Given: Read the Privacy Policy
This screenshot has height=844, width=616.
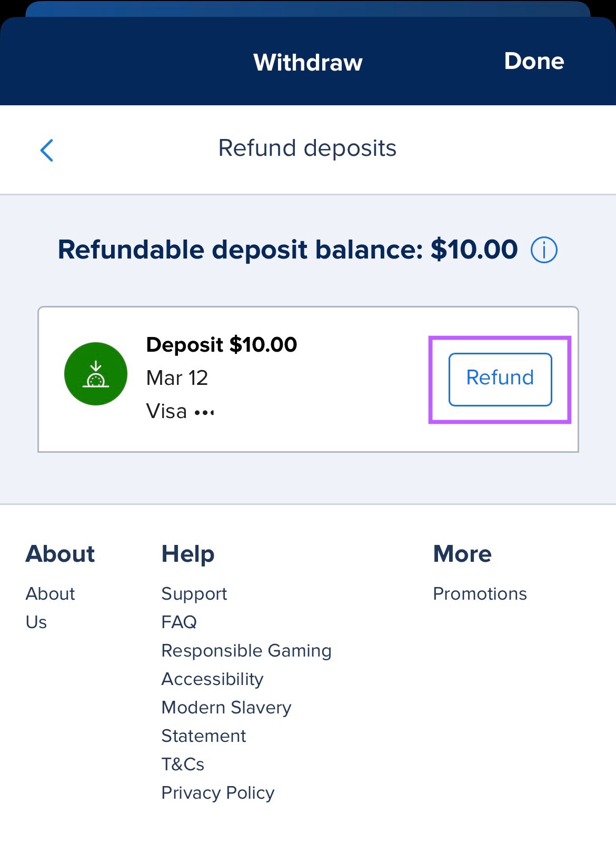Looking at the screenshot, I should pos(217,793).
